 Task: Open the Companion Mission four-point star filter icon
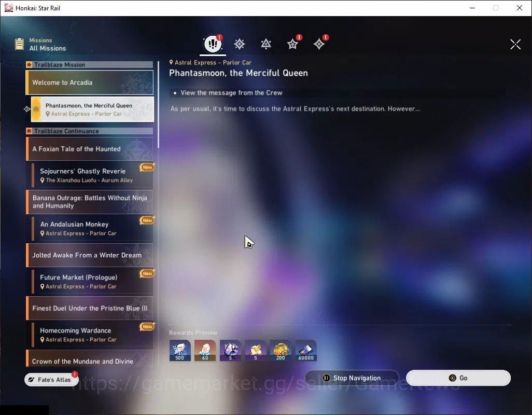pos(319,44)
